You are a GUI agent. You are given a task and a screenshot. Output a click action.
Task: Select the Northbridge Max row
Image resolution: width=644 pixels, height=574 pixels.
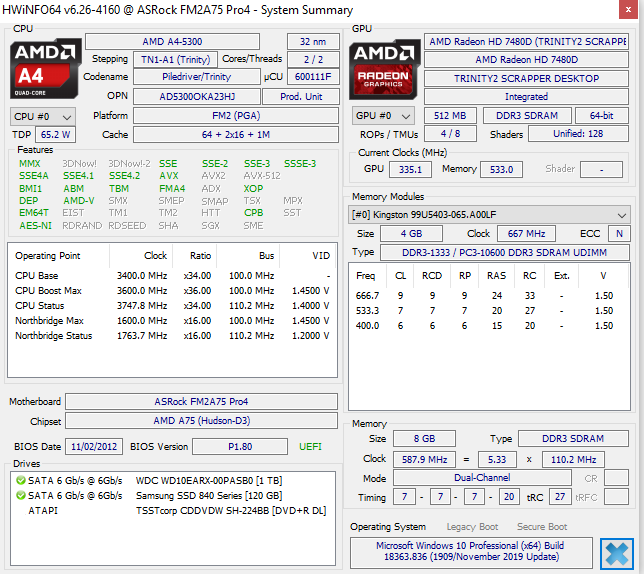click(172, 321)
